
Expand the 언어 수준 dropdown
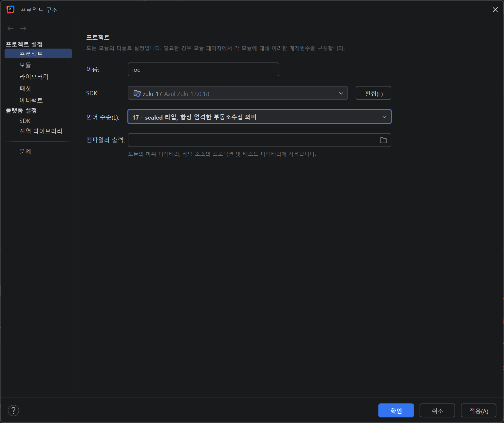click(259, 117)
